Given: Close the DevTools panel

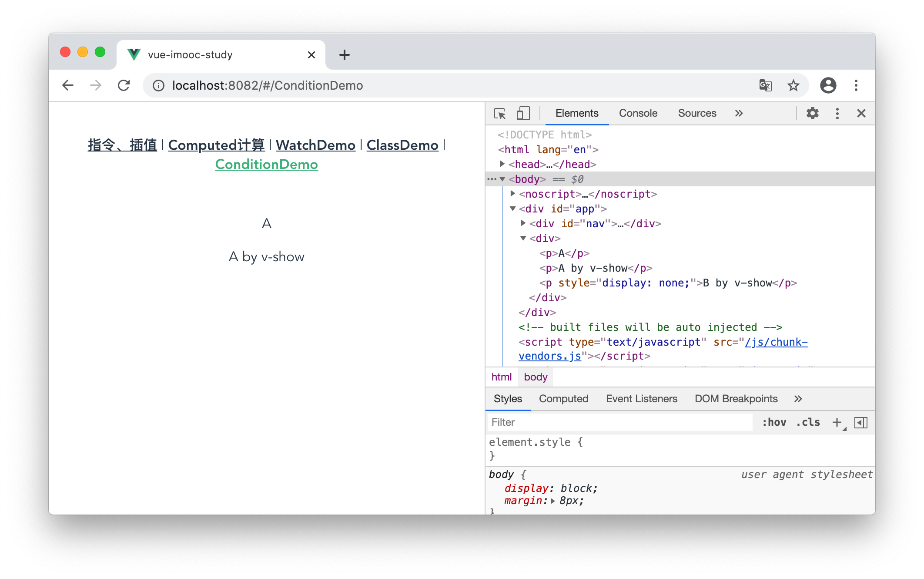Looking at the screenshot, I should point(861,114).
